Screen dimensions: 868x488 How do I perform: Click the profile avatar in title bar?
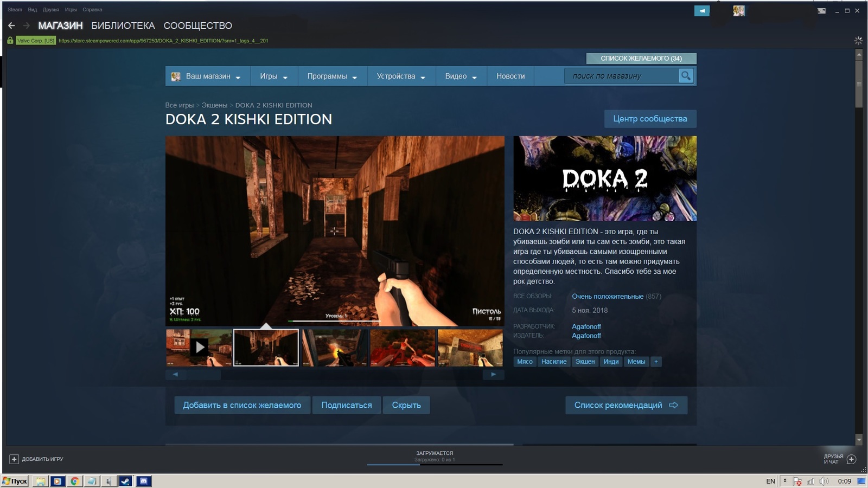tap(738, 11)
